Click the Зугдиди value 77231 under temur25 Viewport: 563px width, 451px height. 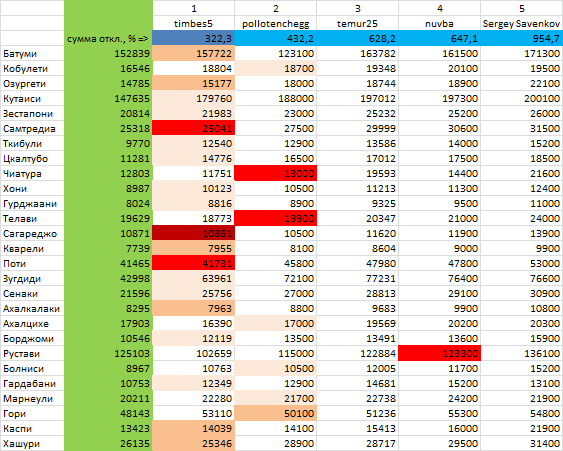pyautogui.click(x=357, y=278)
